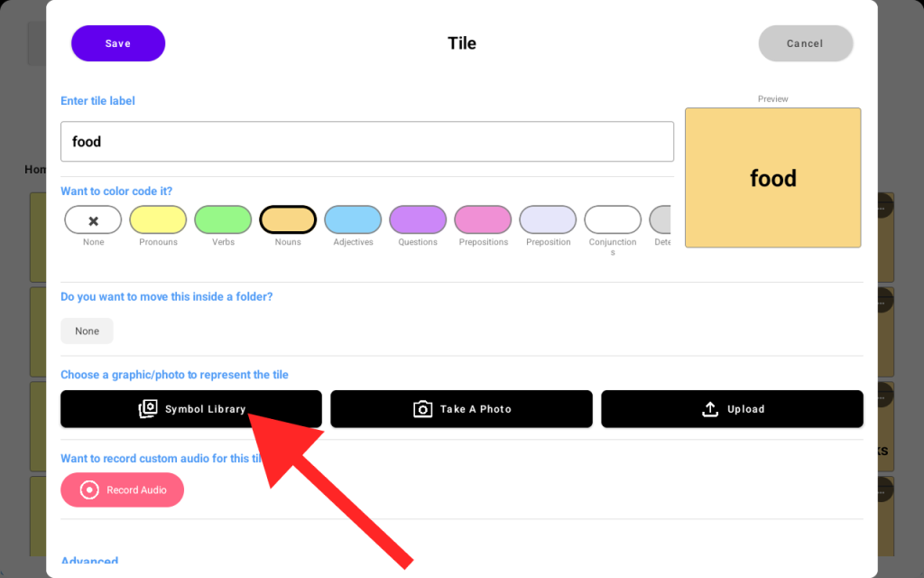
Task: Select the orange Nouns color swatch
Action: tap(288, 219)
